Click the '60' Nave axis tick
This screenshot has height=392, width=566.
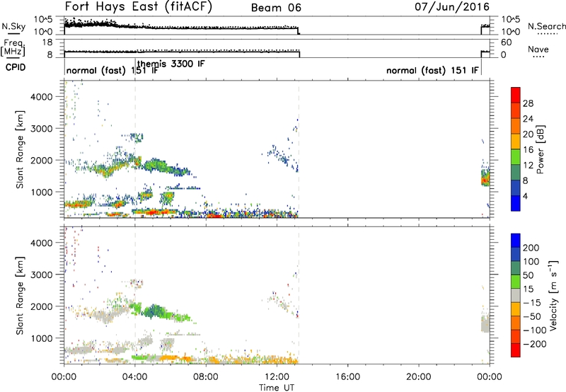507,42
